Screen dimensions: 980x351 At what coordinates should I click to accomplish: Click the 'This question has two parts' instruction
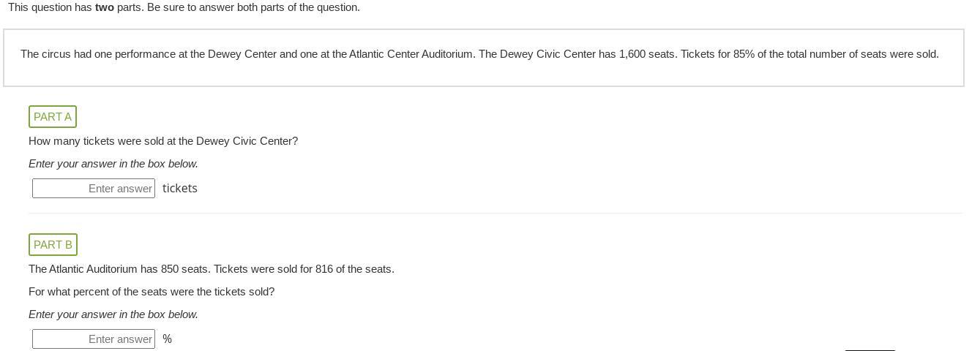pyautogui.click(x=184, y=7)
